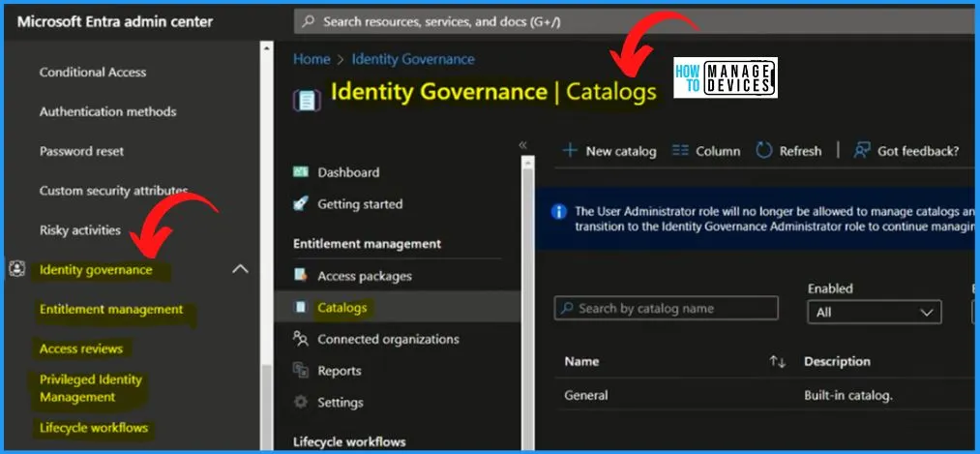Click the Got feedback? button

pos(906,151)
